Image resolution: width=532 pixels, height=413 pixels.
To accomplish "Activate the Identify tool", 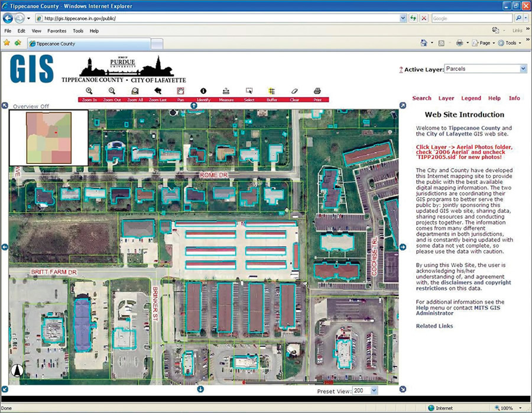I will (x=203, y=91).
